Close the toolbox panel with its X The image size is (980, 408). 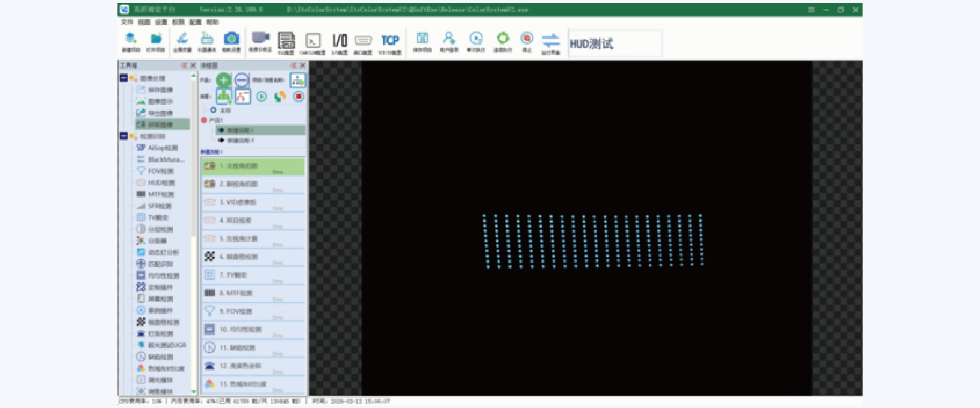coord(193,65)
